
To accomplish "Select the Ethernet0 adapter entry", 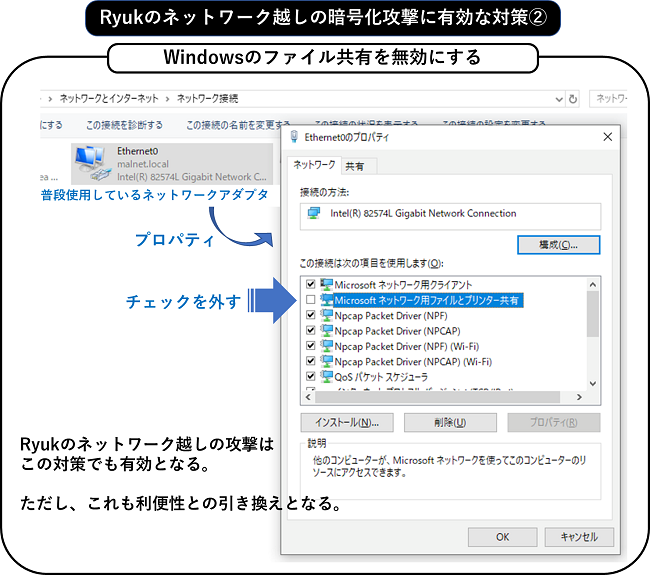I will pos(172,164).
